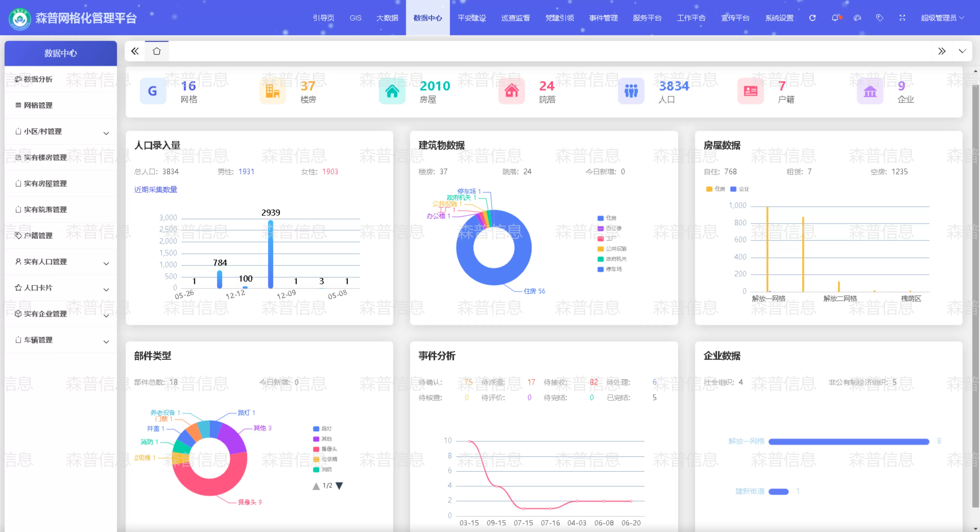
Task: Open the notification bell icon
Action: (835, 18)
